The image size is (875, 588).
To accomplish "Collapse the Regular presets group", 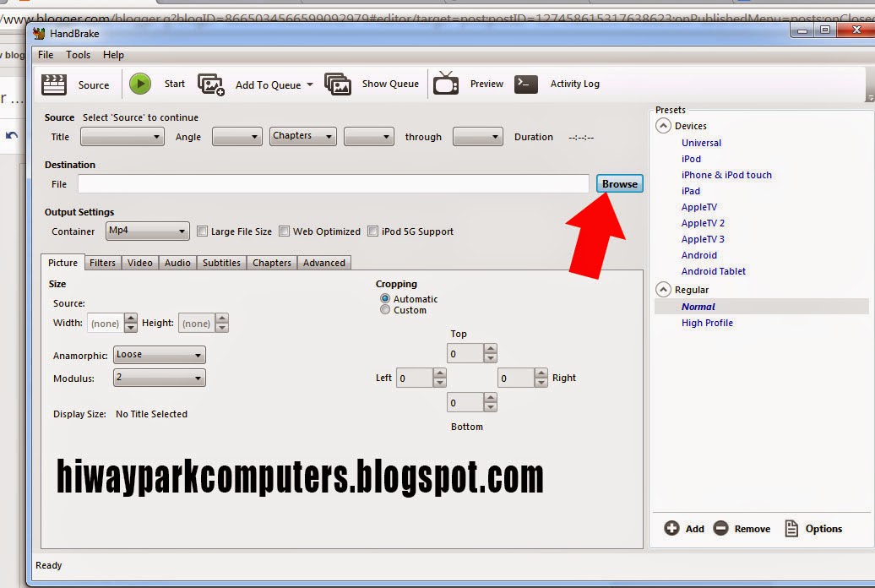I will [x=663, y=289].
